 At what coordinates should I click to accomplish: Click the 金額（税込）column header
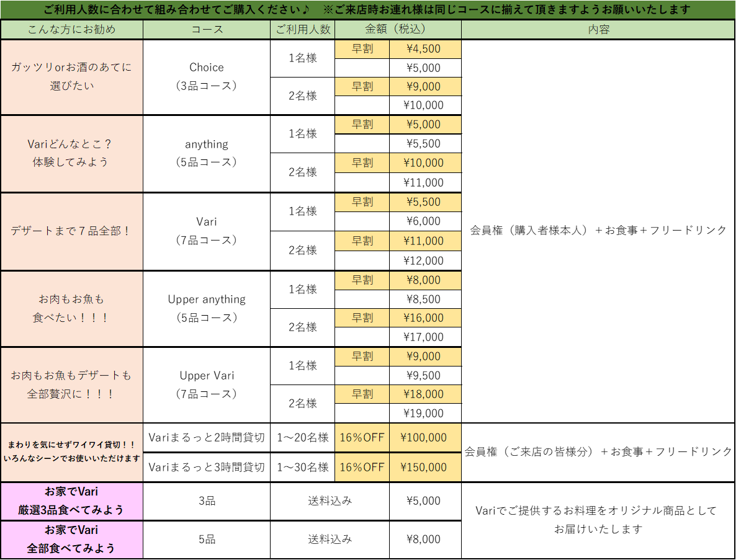click(397, 29)
